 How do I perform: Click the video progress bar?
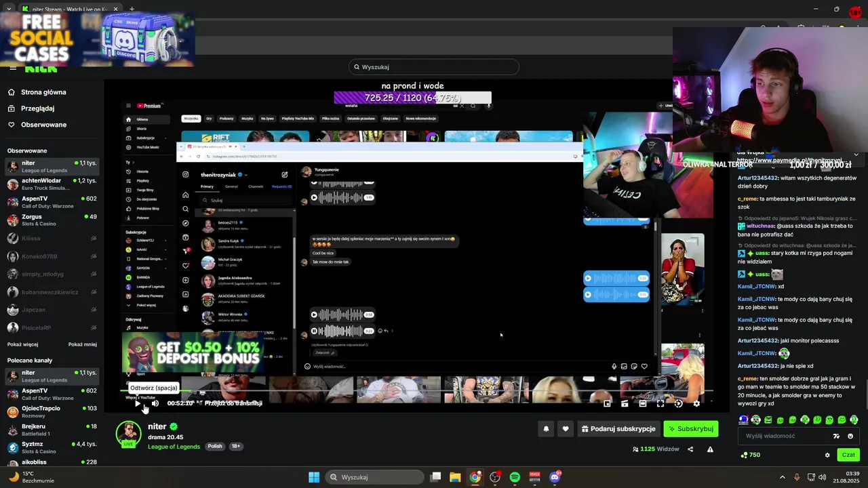point(417,391)
